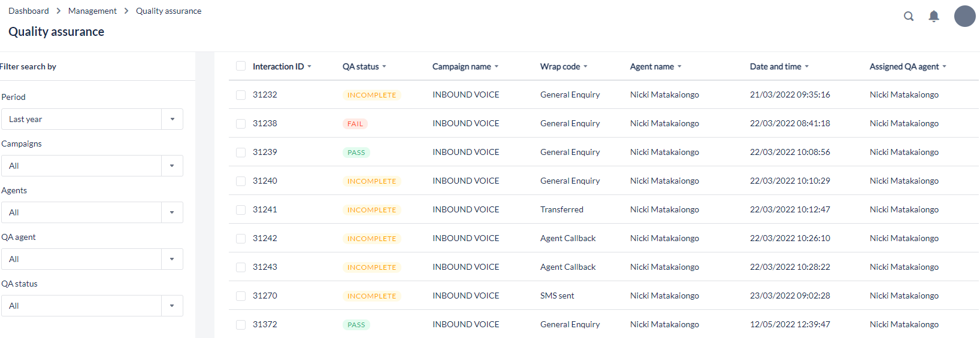Image resolution: width=980 pixels, height=338 pixels.
Task: Go to Dashboard in the breadcrumb
Action: click(x=29, y=11)
